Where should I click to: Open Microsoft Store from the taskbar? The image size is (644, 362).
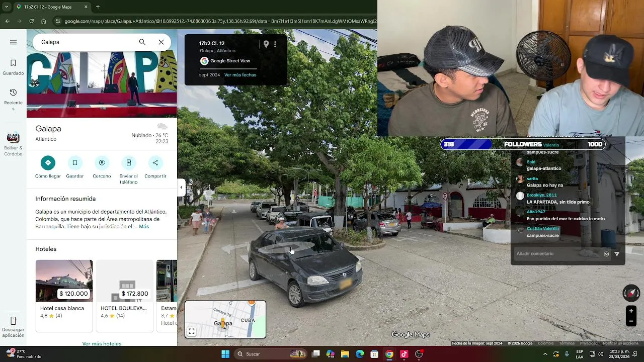(x=374, y=354)
